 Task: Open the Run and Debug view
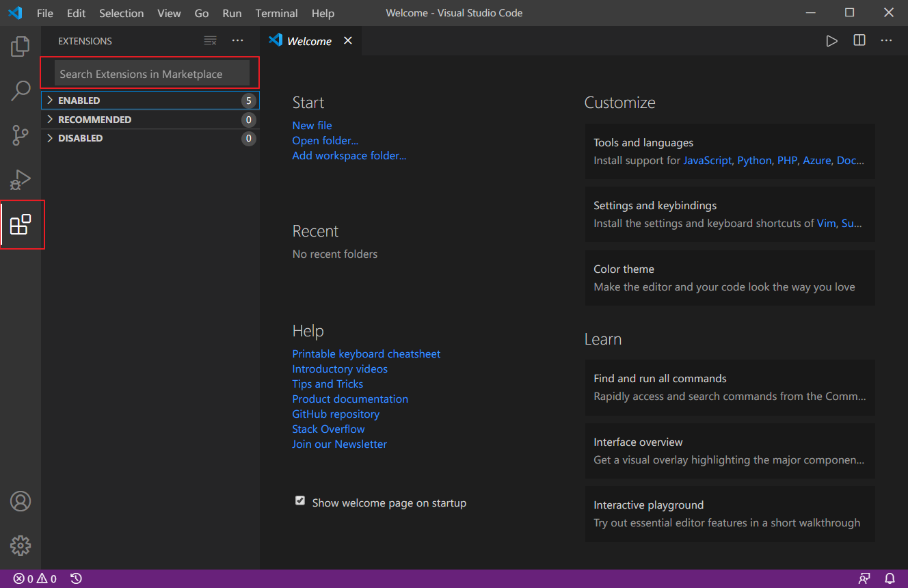(x=21, y=180)
